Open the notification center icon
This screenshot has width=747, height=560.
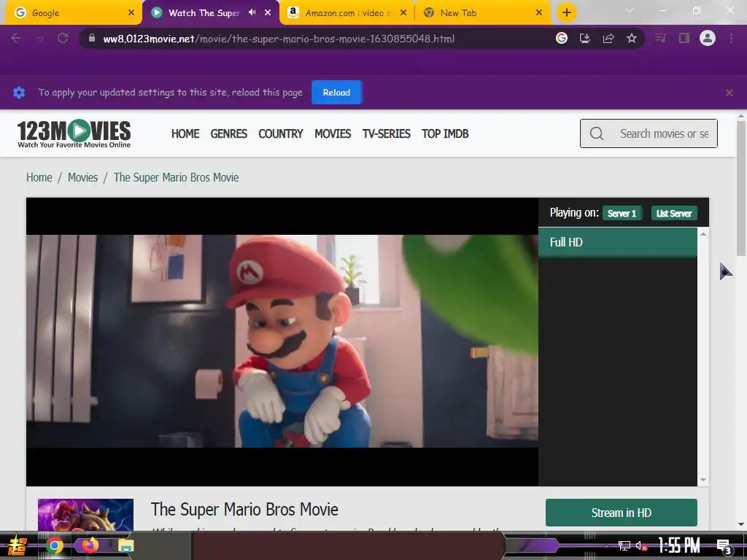[724, 546]
